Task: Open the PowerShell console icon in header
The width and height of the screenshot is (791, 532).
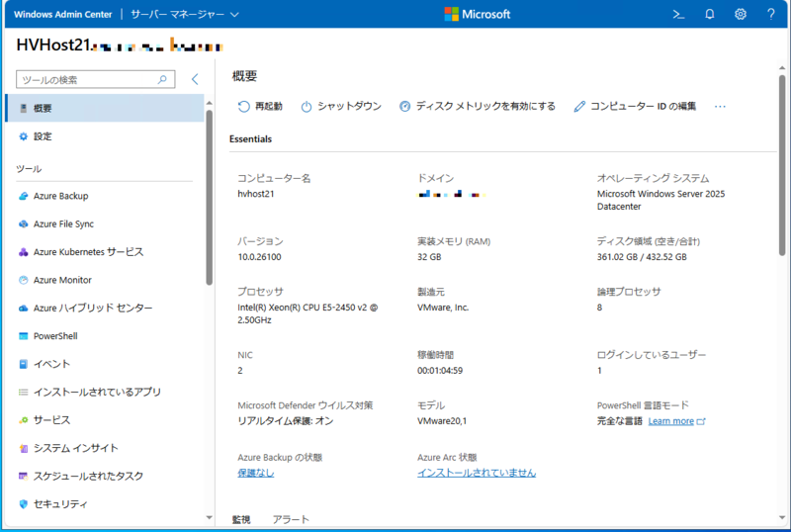Action: 679,14
